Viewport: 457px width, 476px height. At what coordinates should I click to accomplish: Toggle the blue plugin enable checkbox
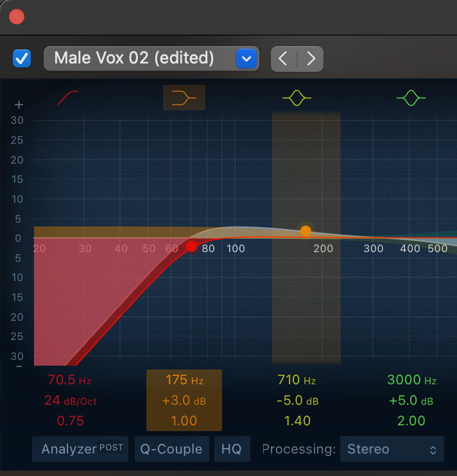coord(22,58)
